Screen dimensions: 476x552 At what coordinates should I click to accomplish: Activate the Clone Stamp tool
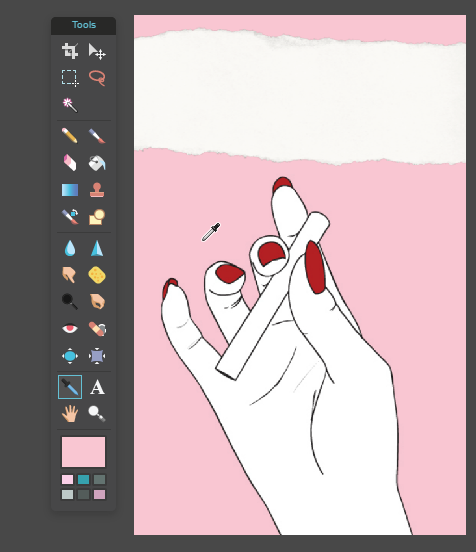click(97, 190)
